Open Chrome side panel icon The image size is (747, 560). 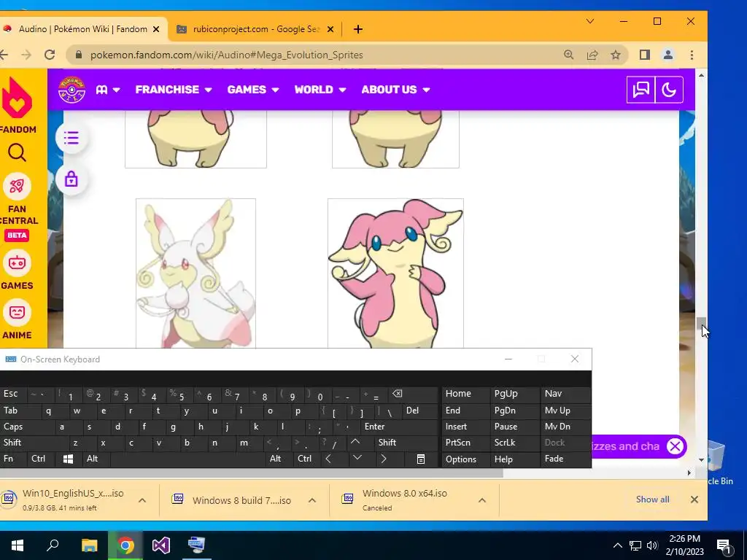645,55
